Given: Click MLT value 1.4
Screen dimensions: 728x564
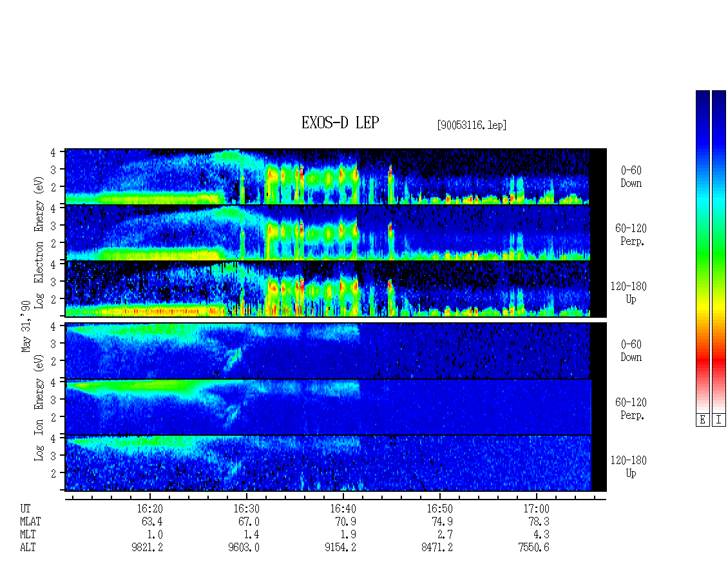Looking at the screenshot, I should (251, 535).
